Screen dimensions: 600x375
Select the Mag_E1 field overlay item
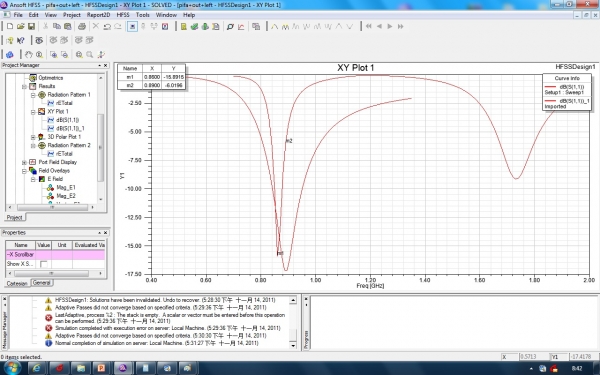point(66,188)
